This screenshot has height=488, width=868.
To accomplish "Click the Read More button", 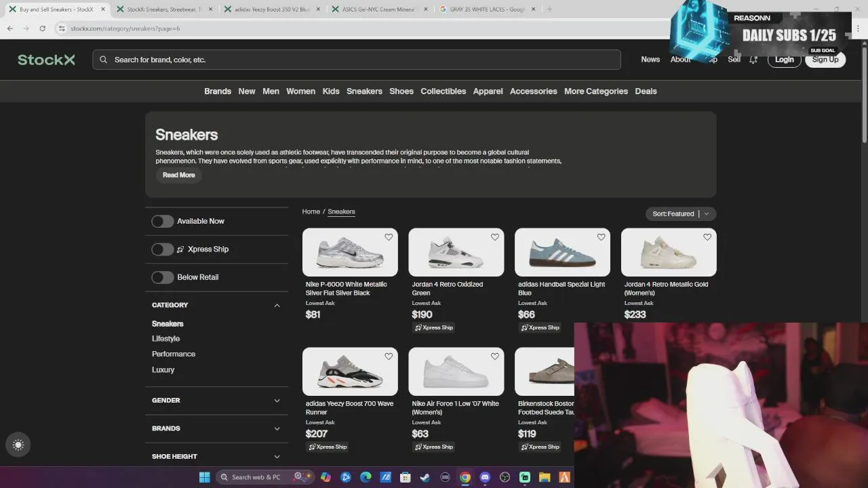I will [179, 176].
